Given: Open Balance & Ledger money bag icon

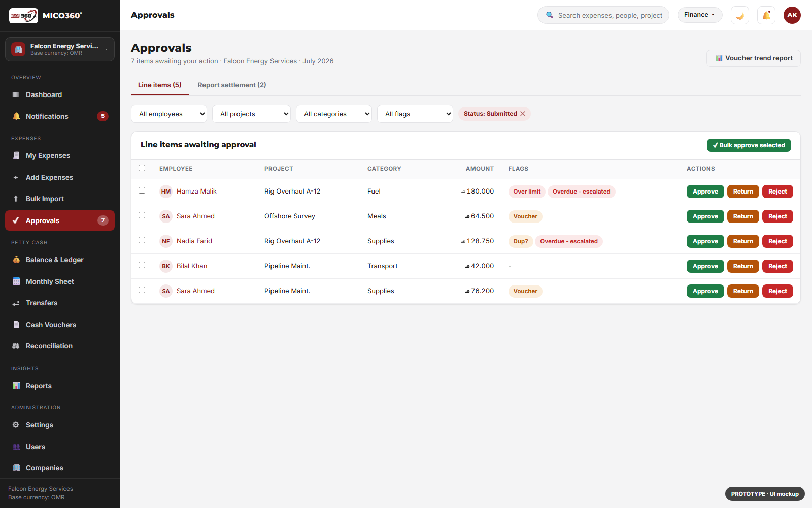Looking at the screenshot, I should click(x=16, y=260).
